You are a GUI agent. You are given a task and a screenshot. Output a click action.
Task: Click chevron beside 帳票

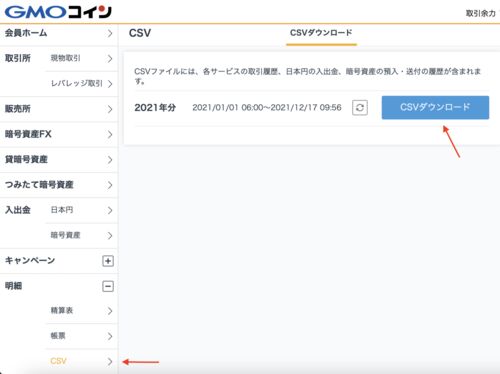click(x=110, y=336)
